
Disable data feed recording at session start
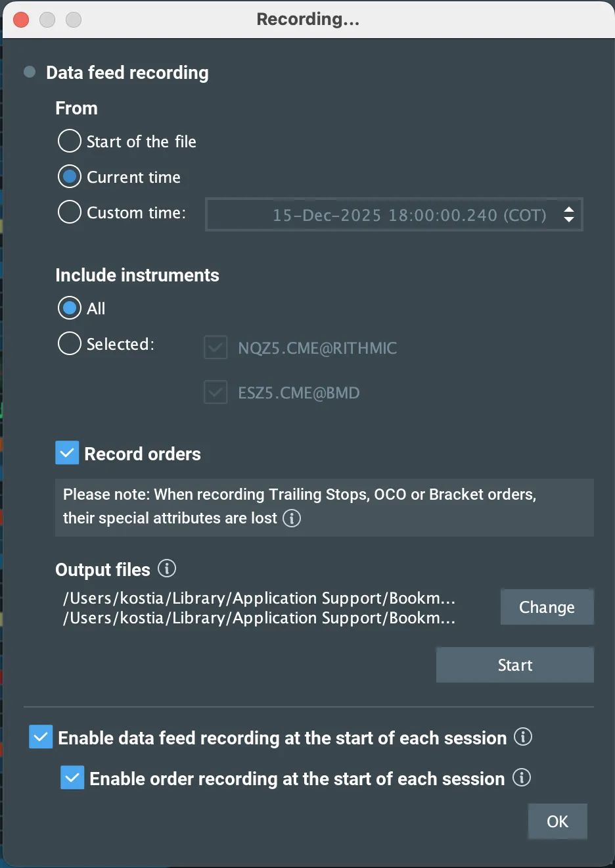[40, 736]
